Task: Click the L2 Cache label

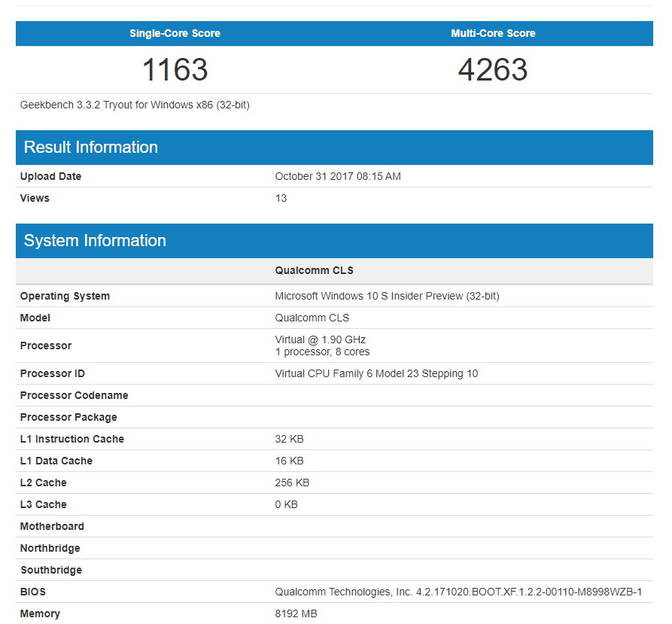Action: click(x=44, y=483)
